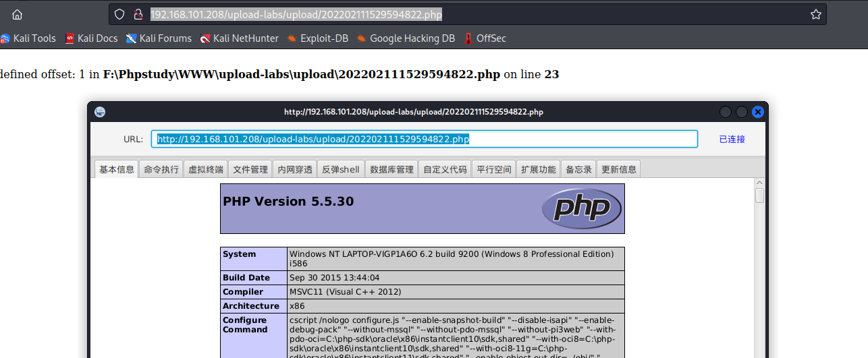868x358 pixels.
Task: Switch to the 基本信息 tab
Action: pos(117,169)
